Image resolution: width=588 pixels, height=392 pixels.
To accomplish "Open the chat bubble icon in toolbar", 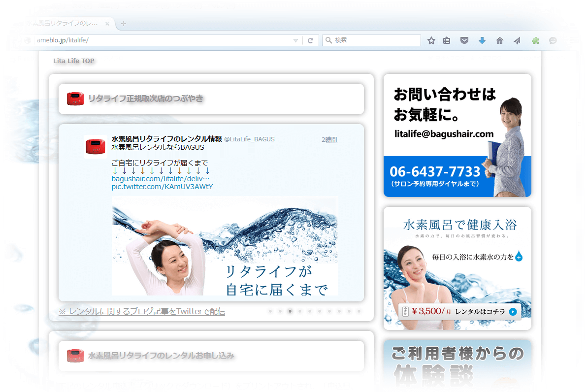I will click(x=553, y=40).
